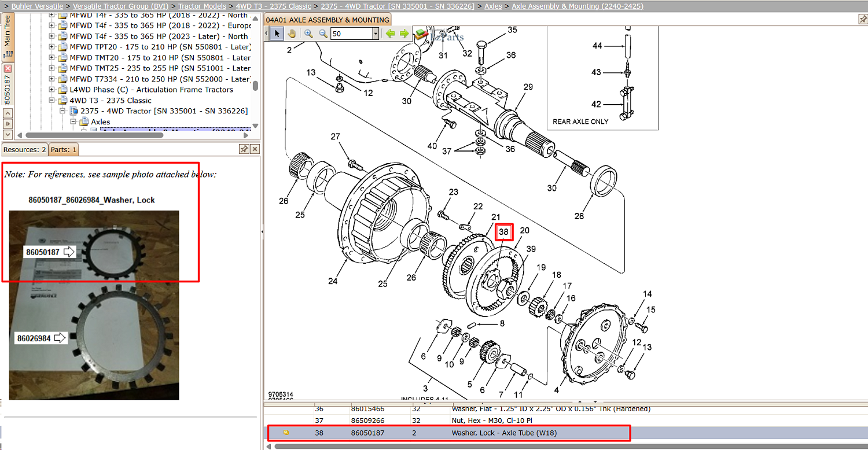868x450 pixels.
Task: Click 'Washer, Lock - Axle Tube (W18)' description
Action: 504,433
